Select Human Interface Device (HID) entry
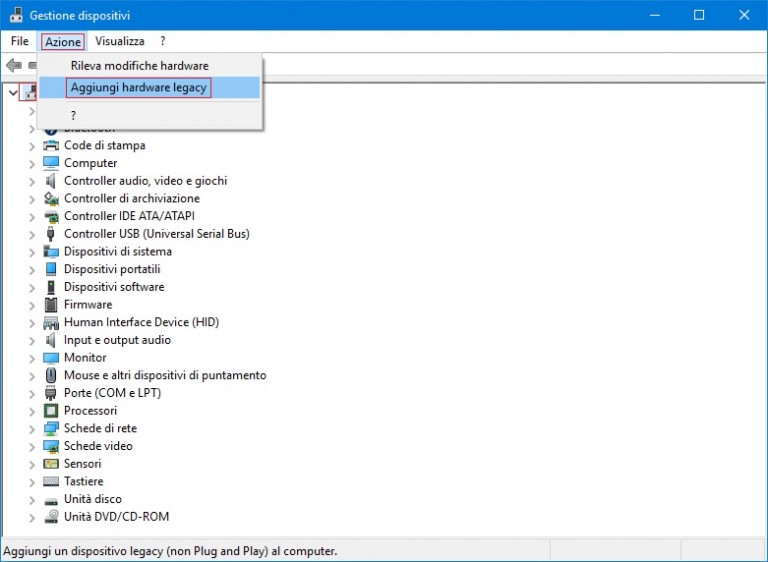Viewport: 768px width, 562px height. (x=141, y=322)
